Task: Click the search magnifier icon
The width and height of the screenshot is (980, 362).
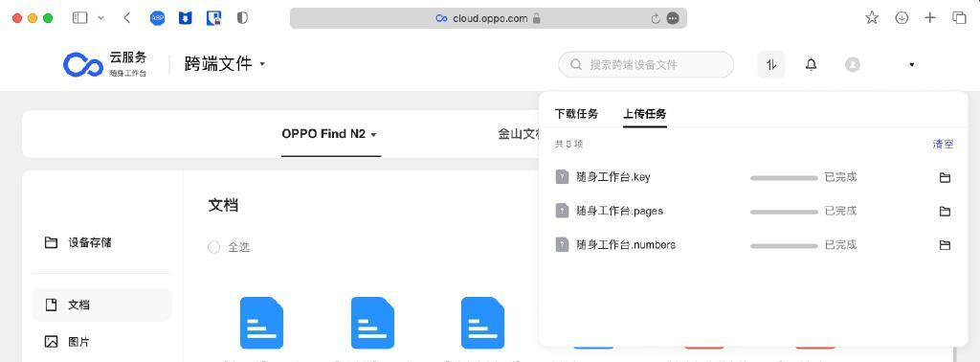Action: pyautogui.click(x=576, y=64)
